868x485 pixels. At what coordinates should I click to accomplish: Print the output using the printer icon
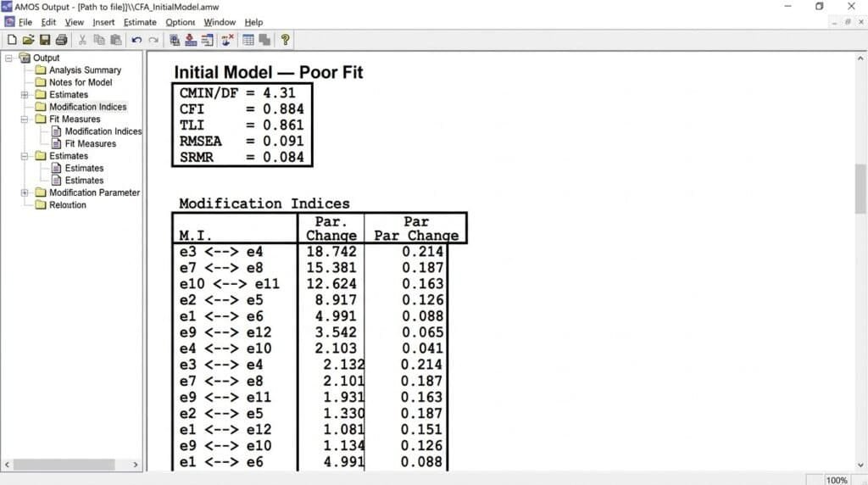61,40
